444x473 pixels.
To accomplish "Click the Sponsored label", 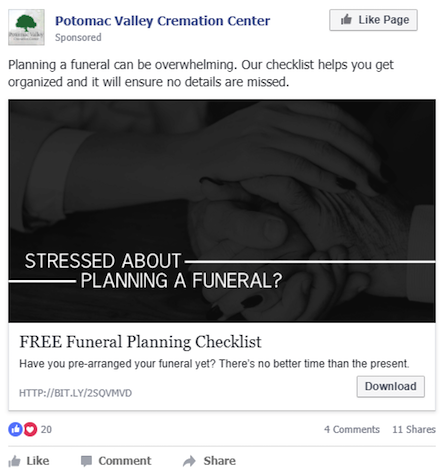I will pyautogui.click(x=78, y=37).
